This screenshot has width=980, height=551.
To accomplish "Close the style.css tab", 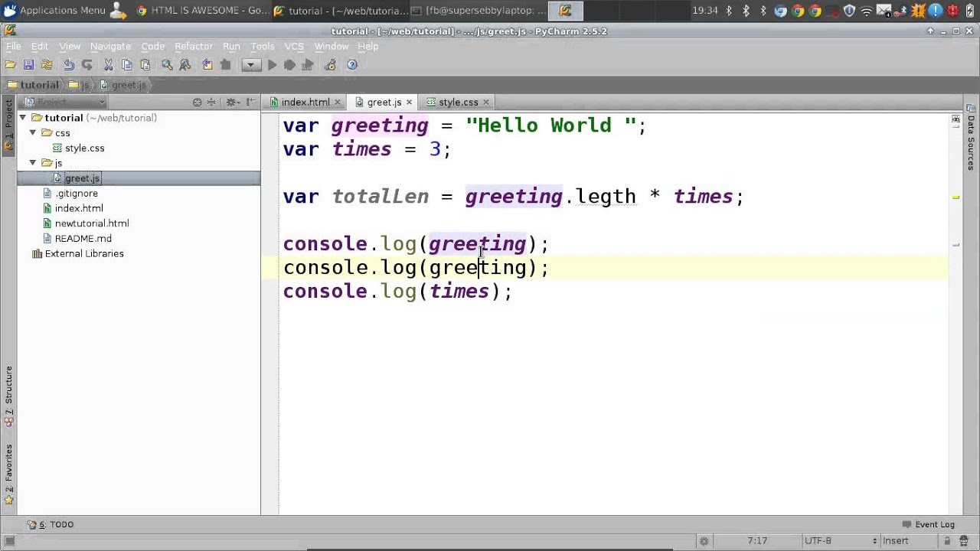I will pos(485,102).
